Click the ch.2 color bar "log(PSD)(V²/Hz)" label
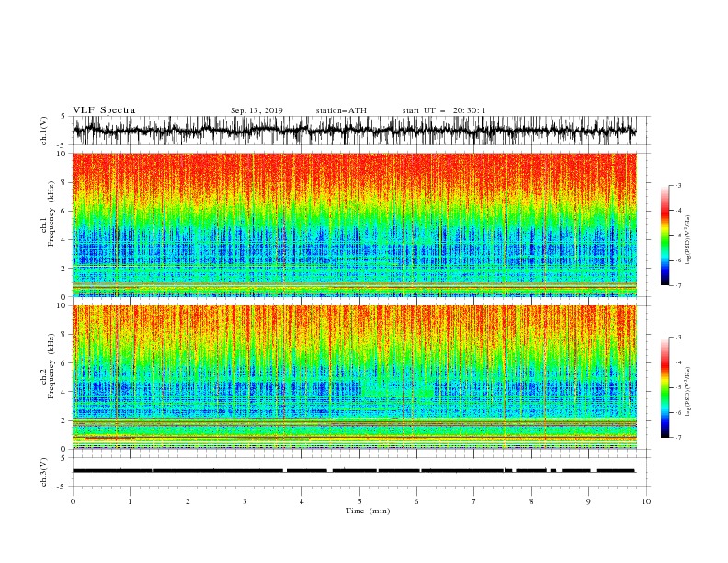This screenshot has height=563, width=728. (x=688, y=392)
